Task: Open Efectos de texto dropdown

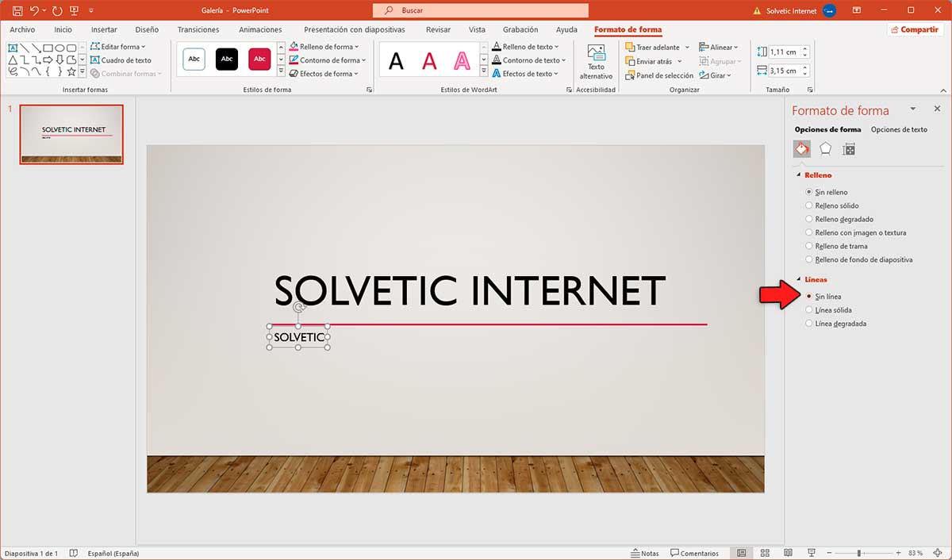Action: (525, 74)
